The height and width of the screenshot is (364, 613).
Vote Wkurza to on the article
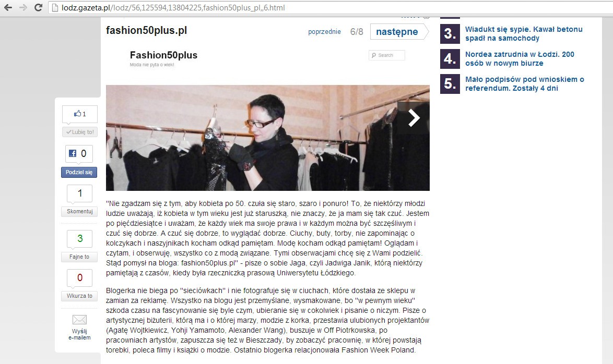(x=79, y=296)
